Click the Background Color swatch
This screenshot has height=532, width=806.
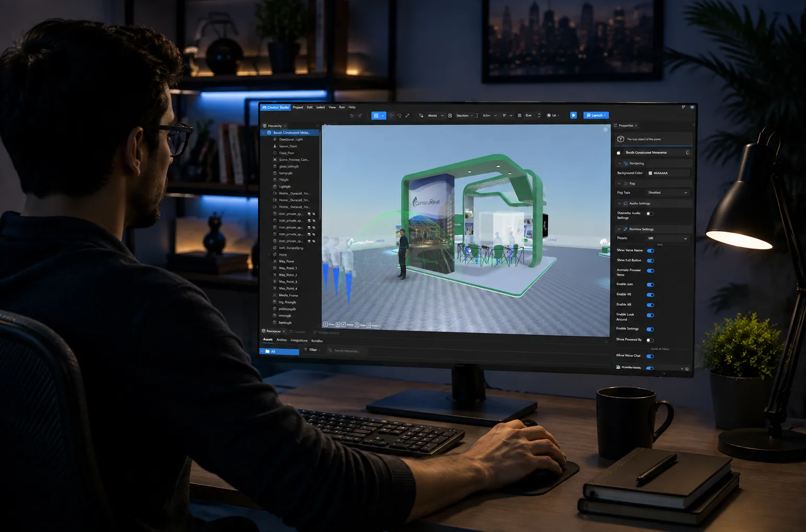(650, 173)
